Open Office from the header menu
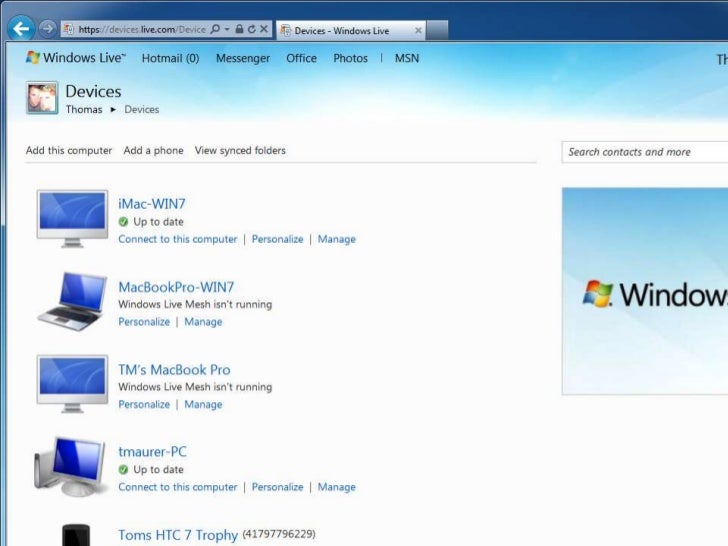Image resolution: width=728 pixels, height=546 pixels. pyautogui.click(x=301, y=58)
